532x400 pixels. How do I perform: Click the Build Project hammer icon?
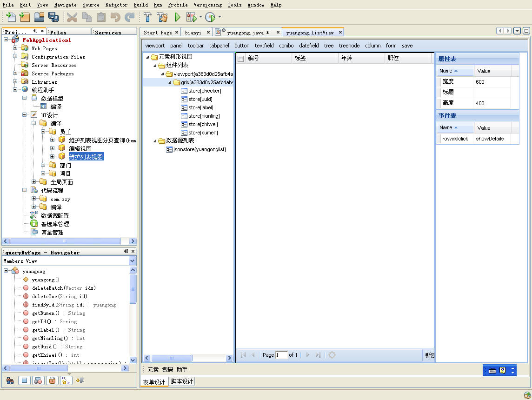pyautogui.click(x=147, y=17)
